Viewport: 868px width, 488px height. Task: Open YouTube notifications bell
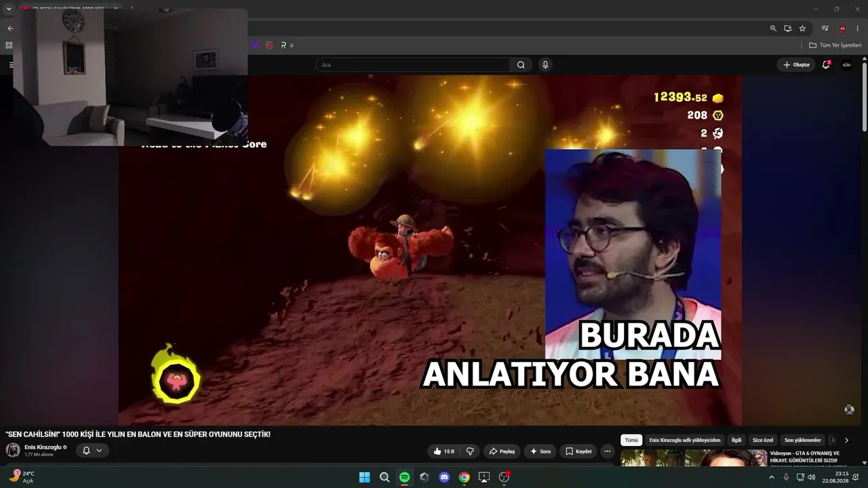pos(826,65)
